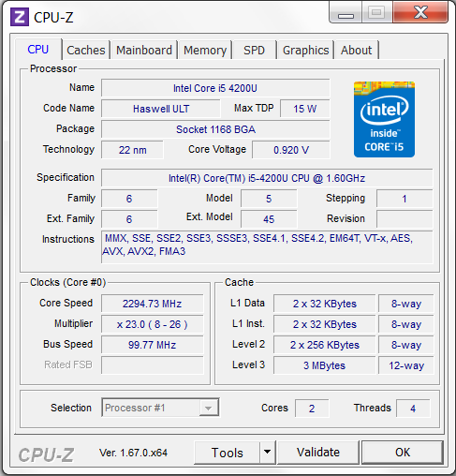Click the Clocks (Core #0) group label

coord(68,282)
